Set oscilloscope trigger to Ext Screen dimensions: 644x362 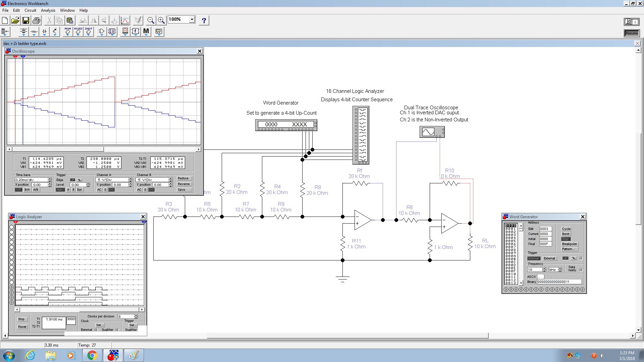(79, 190)
